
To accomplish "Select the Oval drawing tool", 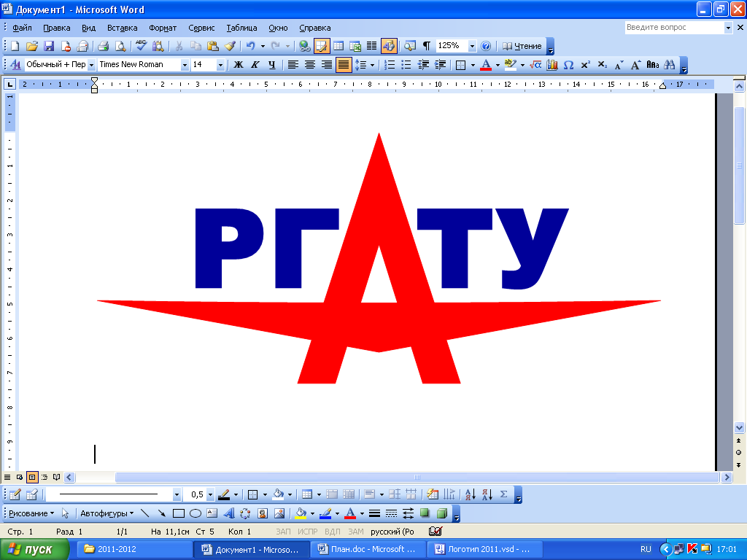I will coord(196,513).
